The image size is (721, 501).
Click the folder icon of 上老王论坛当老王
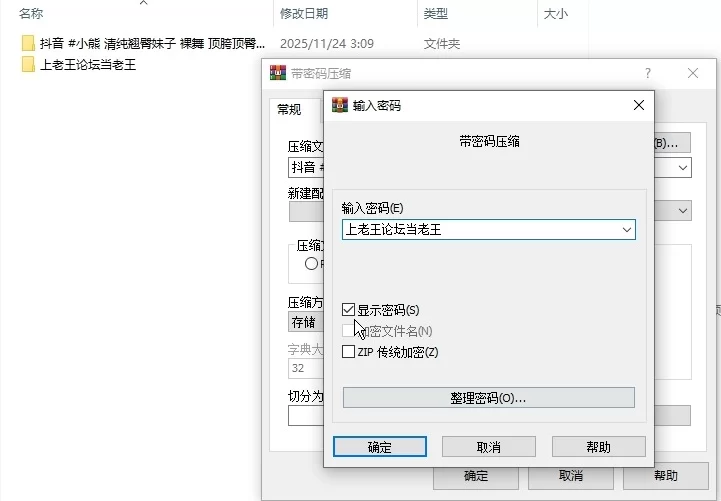[x=28, y=65]
